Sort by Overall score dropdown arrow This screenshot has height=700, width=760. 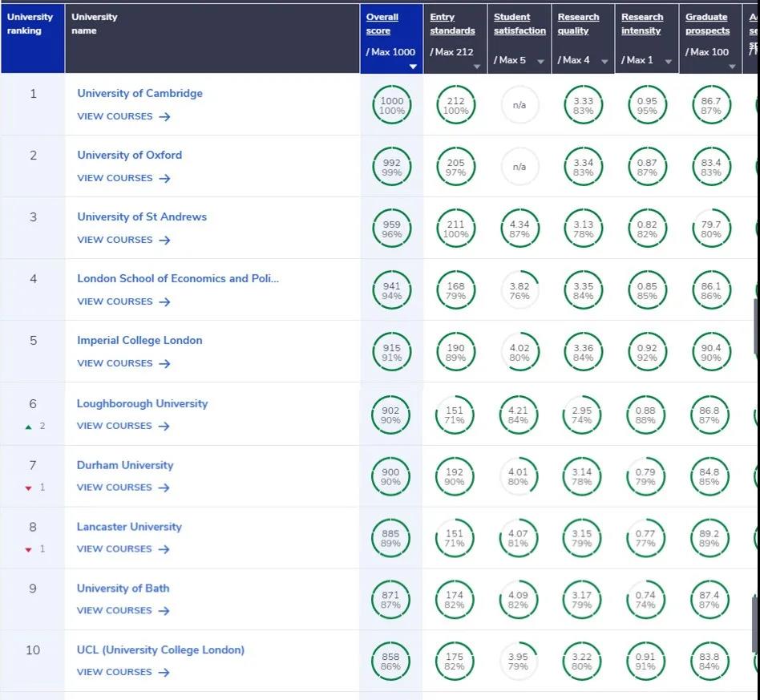(413, 67)
